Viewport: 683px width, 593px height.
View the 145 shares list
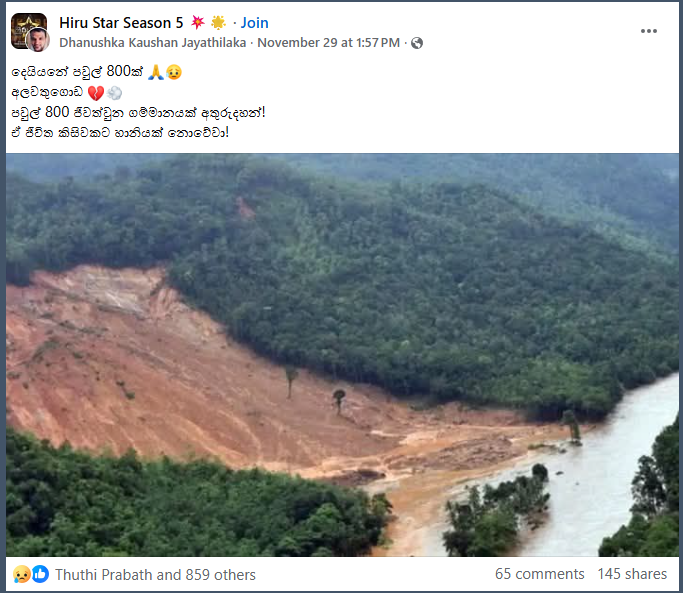click(632, 574)
